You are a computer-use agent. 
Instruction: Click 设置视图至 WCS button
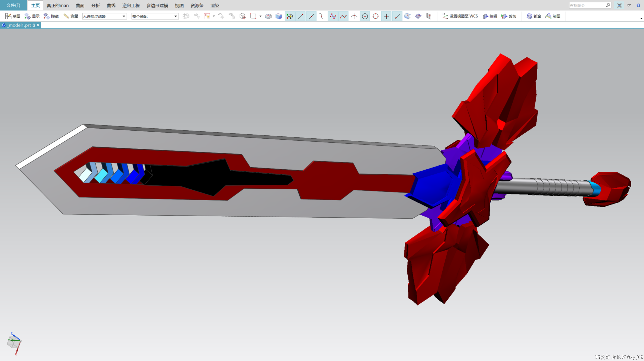click(x=460, y=16)
